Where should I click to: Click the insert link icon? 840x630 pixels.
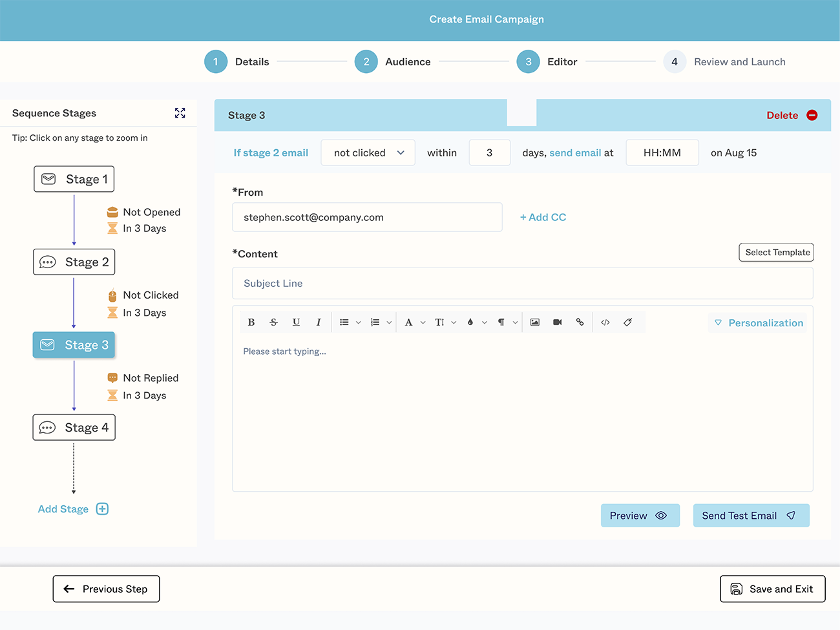[580, 322]
